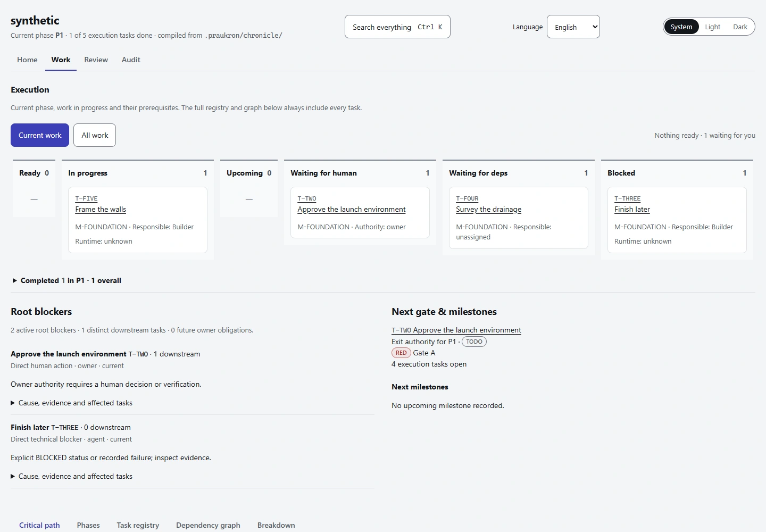Switch to the Dark theme
The image size is (766, 532).
740,27
